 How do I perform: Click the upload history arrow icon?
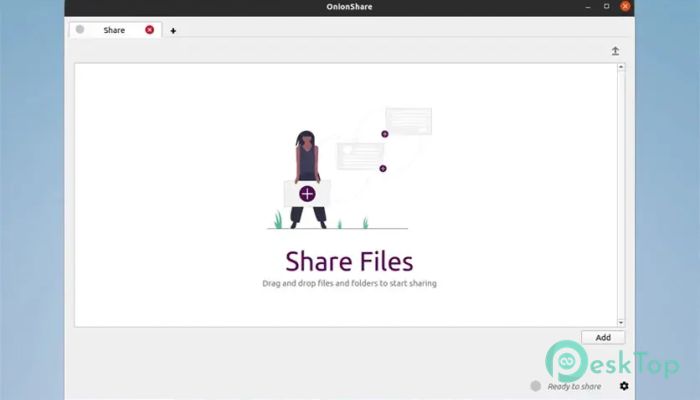(615, 51)
